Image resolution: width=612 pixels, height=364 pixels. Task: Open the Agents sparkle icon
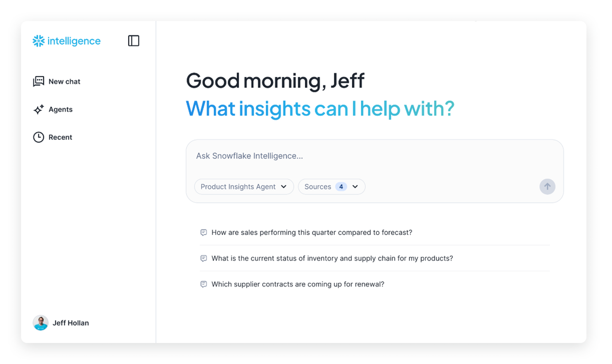pos(39,109)
